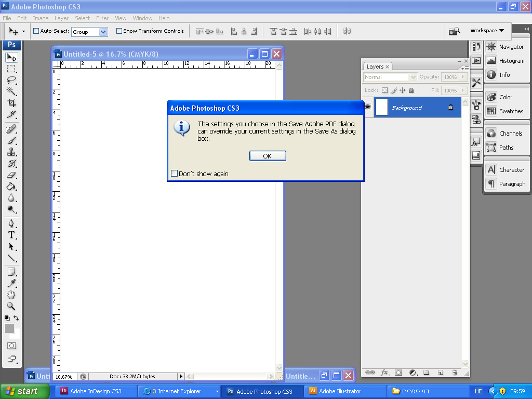Select the Slice tool

pos(11,114)
